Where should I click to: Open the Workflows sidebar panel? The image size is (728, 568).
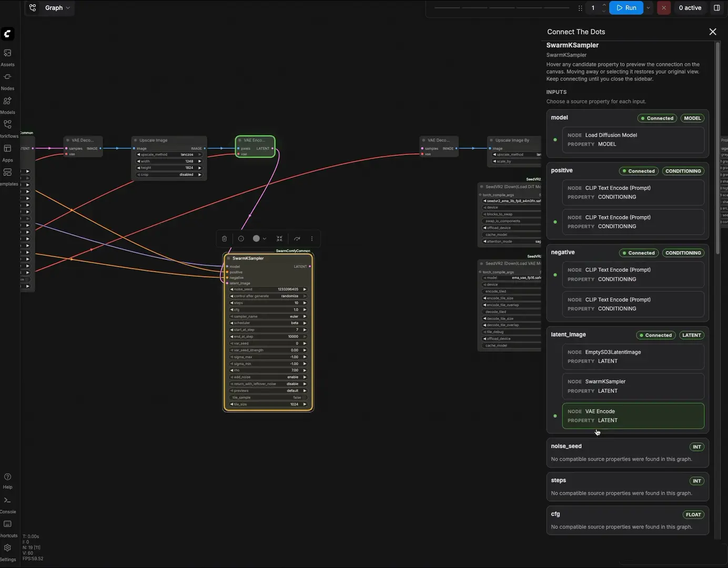point(7,129)
